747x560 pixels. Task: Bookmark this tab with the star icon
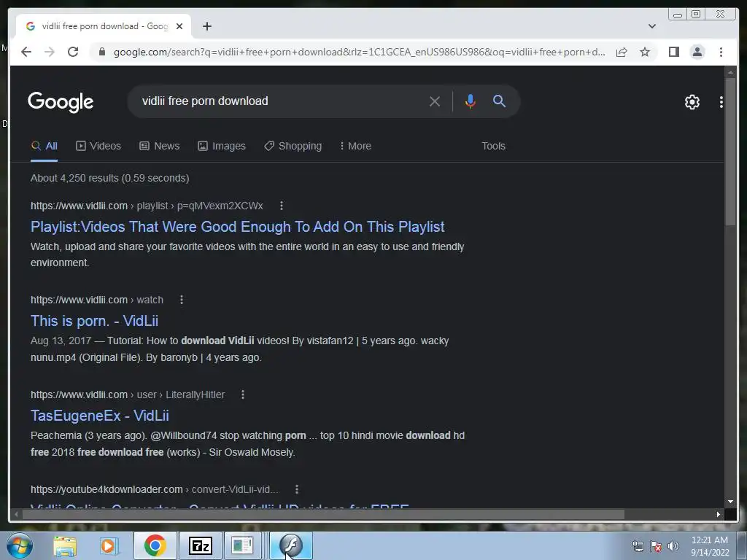[645, 52]
